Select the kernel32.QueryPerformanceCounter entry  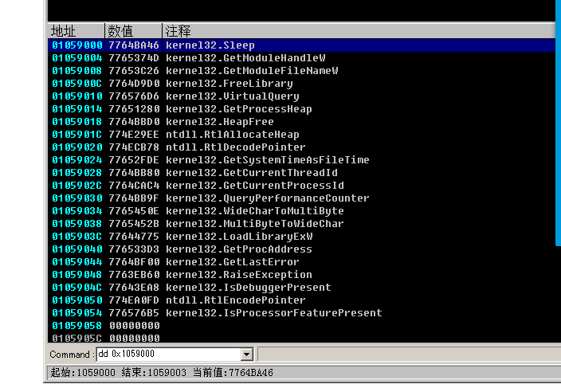(x=267, y=198)
